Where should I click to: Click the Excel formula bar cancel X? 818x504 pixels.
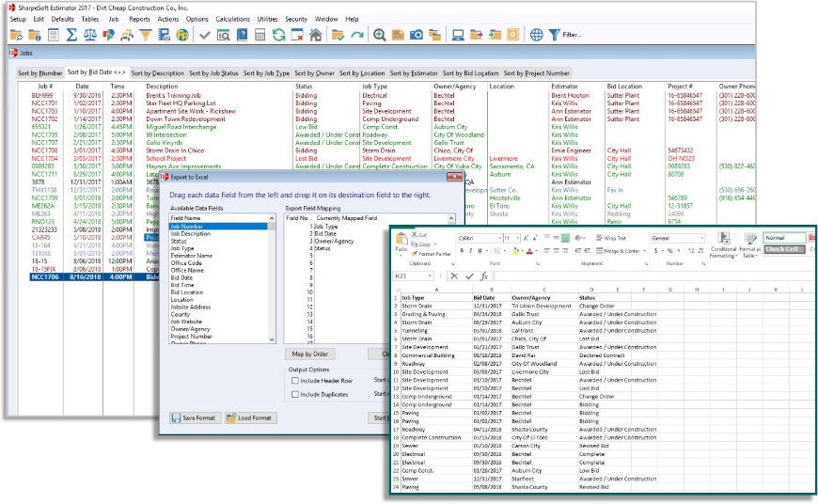coord(454,276)
